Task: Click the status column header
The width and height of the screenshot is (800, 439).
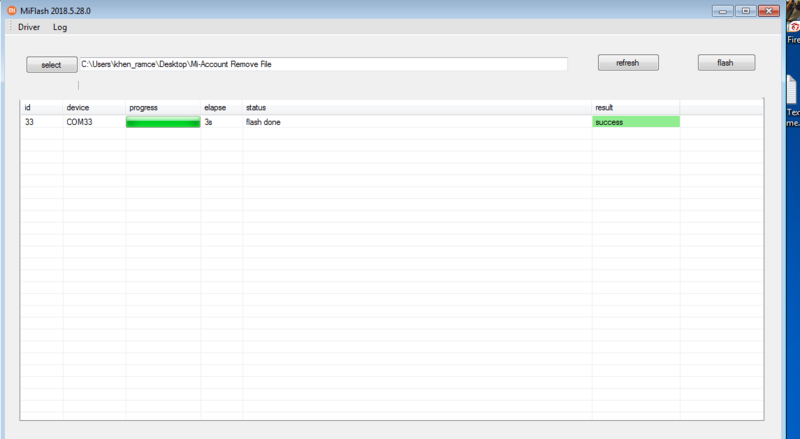Action: coord(417,108)
